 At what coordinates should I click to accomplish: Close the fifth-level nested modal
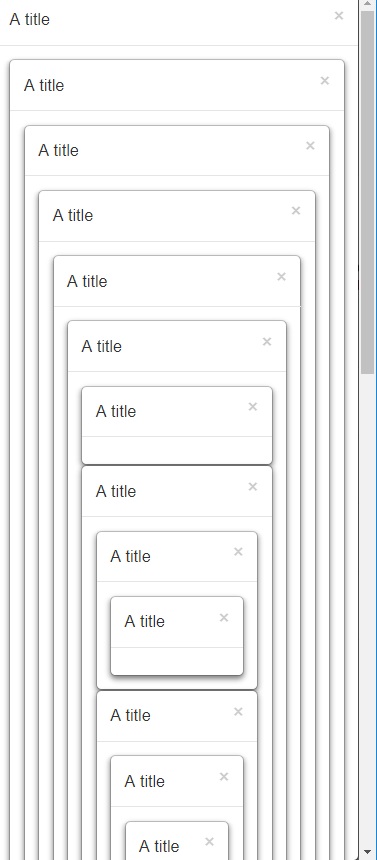point(282,277)
